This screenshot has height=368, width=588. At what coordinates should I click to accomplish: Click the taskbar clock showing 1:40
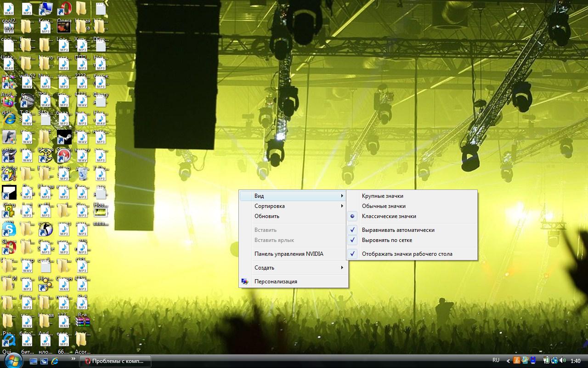pyautogui.click(x=576, y=361)
